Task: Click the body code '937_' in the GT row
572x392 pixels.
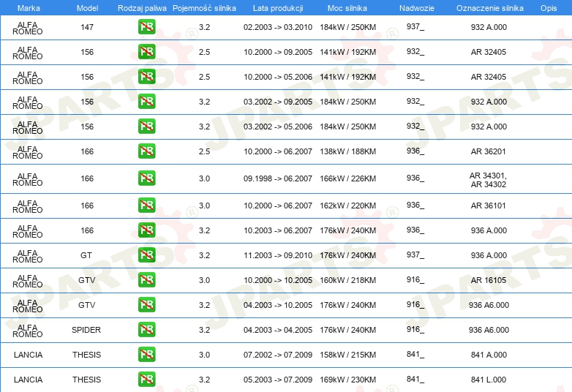Action: tap(415, 255)
